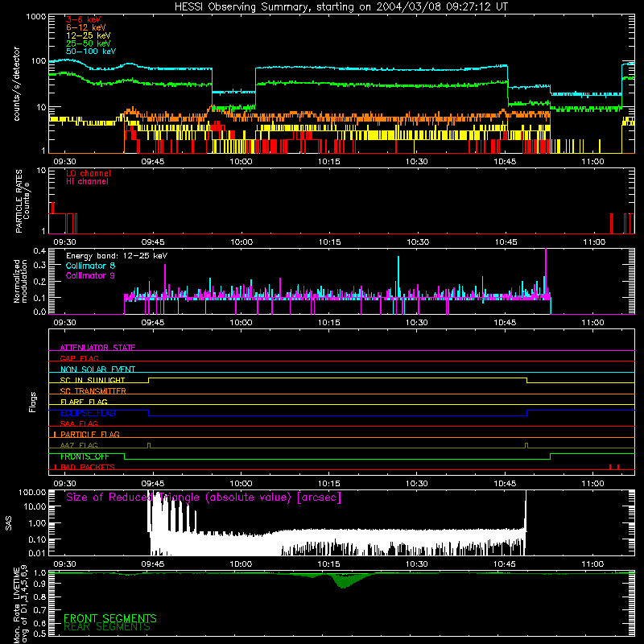The image size is (644, 644).
Task: Click the Energy band: 12-25 keV label
Action: tap(117, 256)
